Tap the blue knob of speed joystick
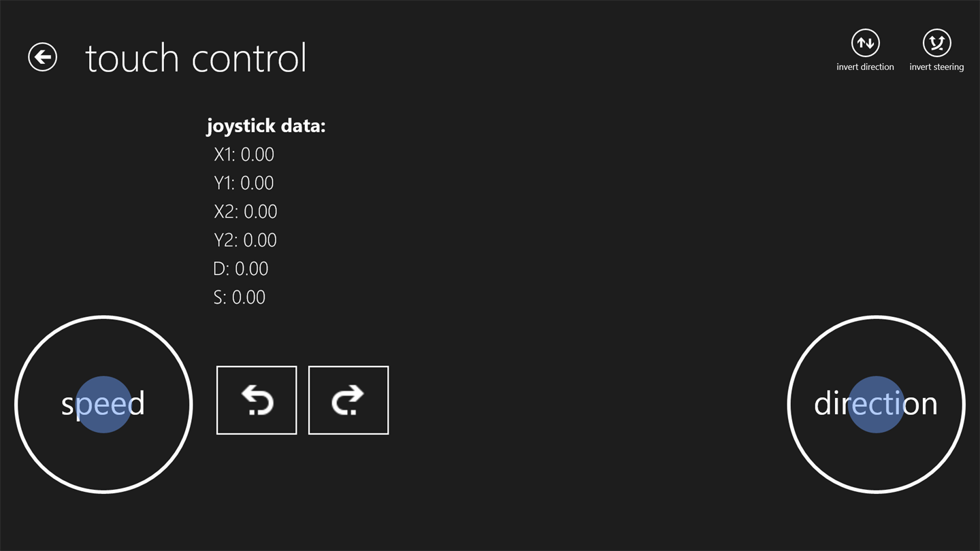 click(103, 405)
